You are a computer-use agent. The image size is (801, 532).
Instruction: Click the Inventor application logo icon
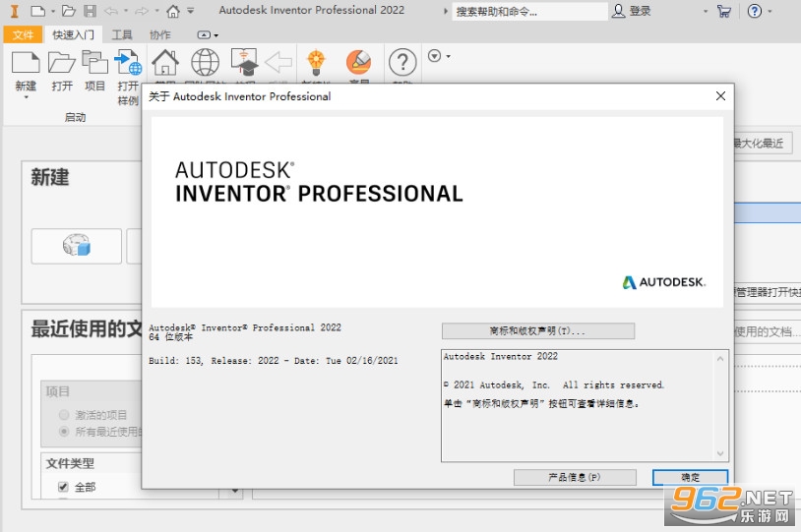[15, 11]
